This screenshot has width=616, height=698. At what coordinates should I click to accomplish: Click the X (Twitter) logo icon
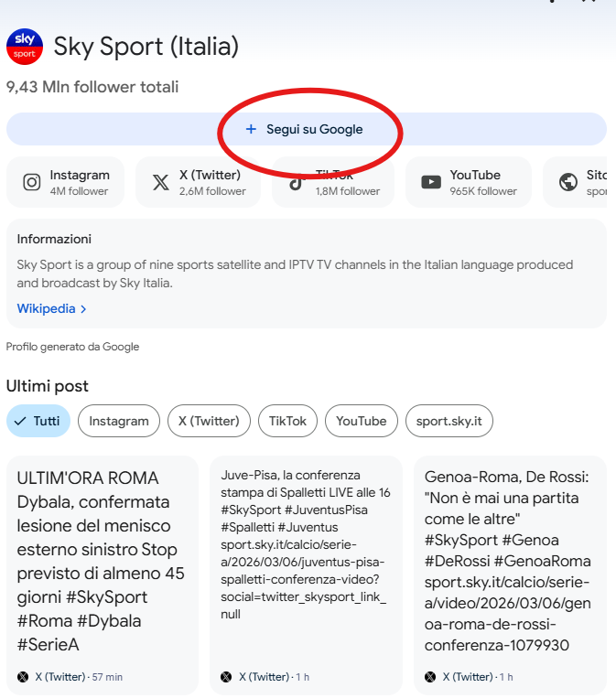pyautogui.click(x=161, y=182)
